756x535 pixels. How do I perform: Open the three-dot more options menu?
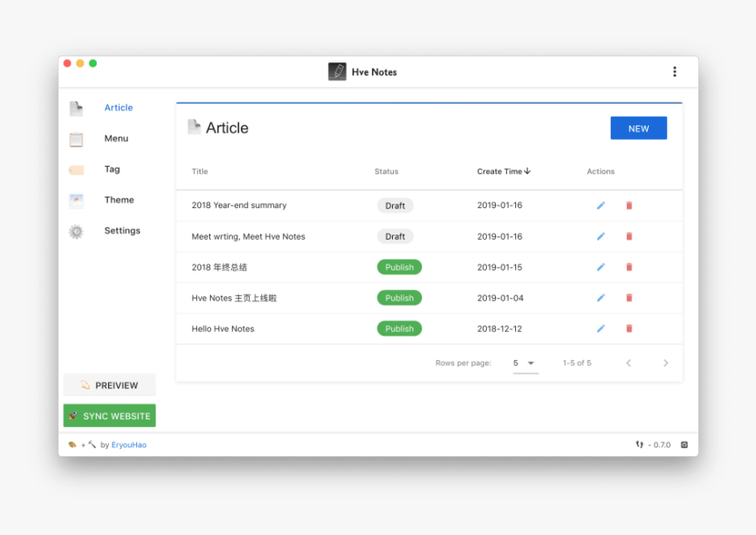(674, 72)
